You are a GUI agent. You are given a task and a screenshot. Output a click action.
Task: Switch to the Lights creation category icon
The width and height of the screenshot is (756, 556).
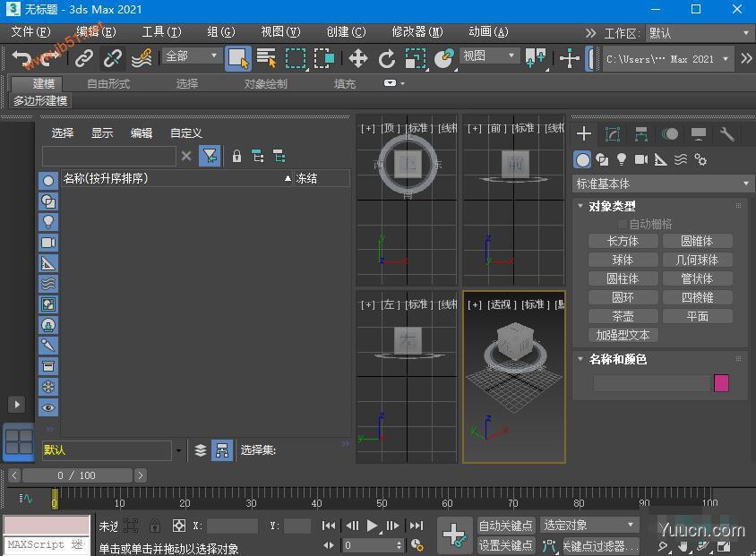[623, 158]
